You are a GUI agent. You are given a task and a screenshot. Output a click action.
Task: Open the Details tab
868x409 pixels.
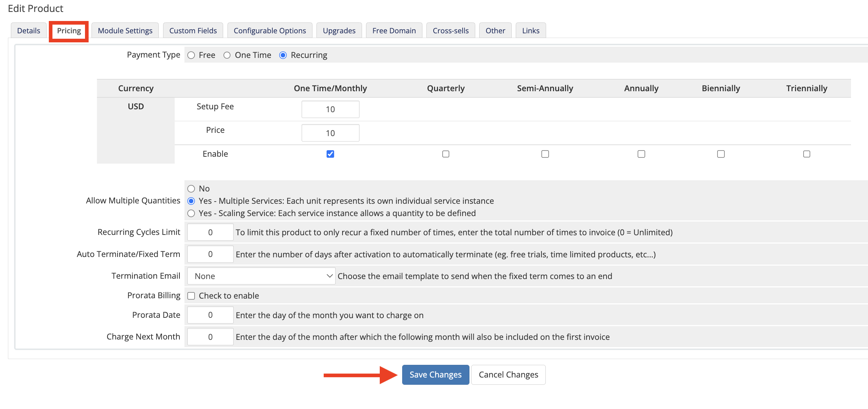point(29,30)
